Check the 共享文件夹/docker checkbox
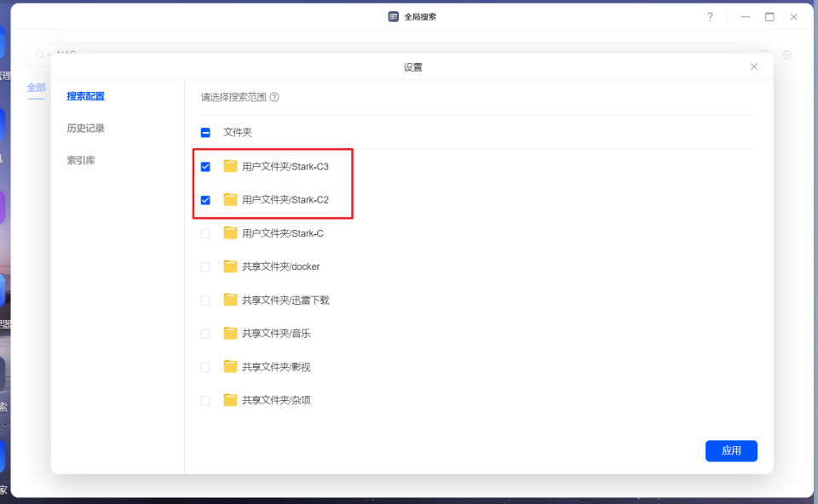Screen dimensions: 818x504 coord(205,266)
